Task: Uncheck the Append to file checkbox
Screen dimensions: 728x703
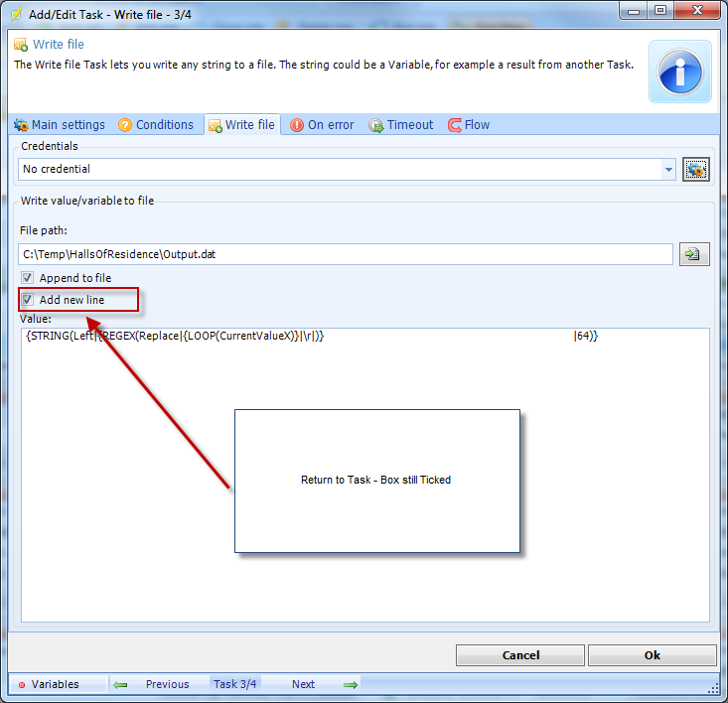Action: tap(28, 278)
